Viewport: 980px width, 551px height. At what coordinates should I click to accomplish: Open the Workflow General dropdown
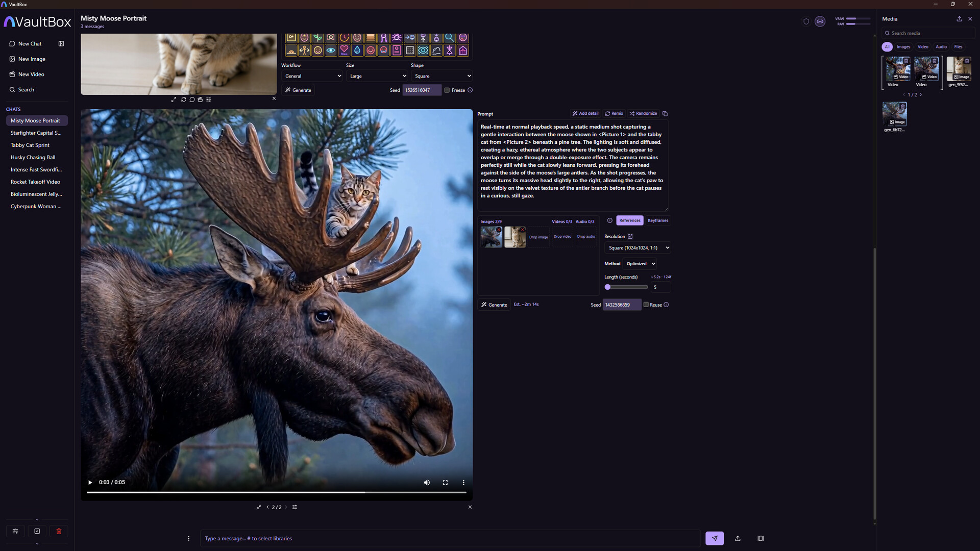click(x=312, y=76)
